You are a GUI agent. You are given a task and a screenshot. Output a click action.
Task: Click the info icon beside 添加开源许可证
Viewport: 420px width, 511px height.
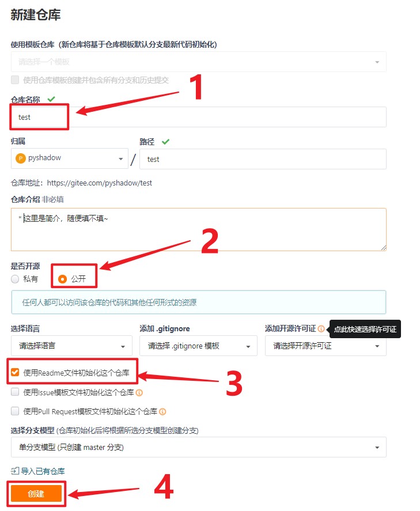[x=321, y=328]
